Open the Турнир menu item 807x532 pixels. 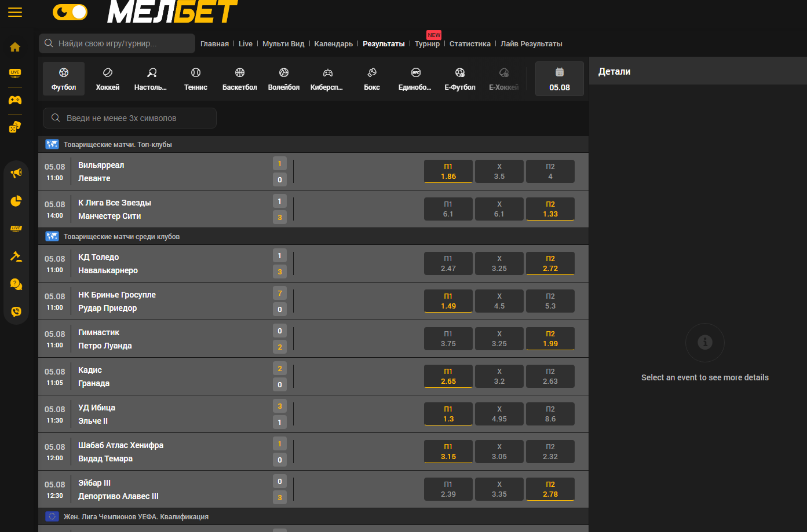pyautogui.click(x=428, y=44)
